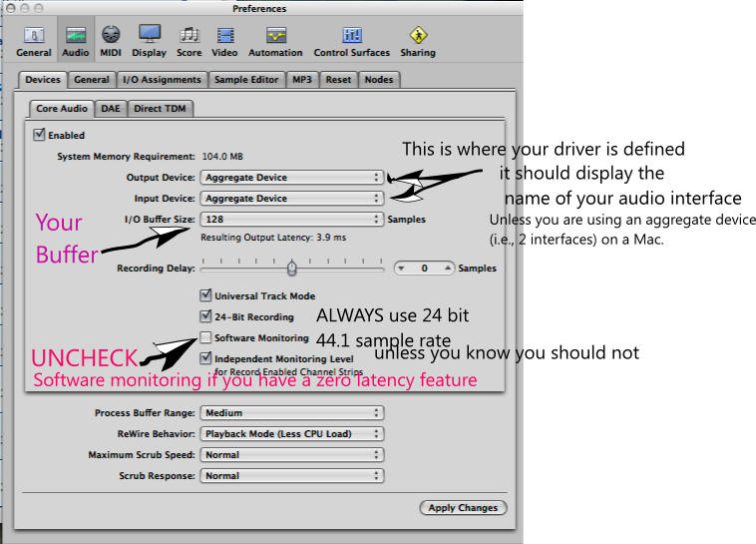Open the Display preferences icon

(x=149, y=42)
